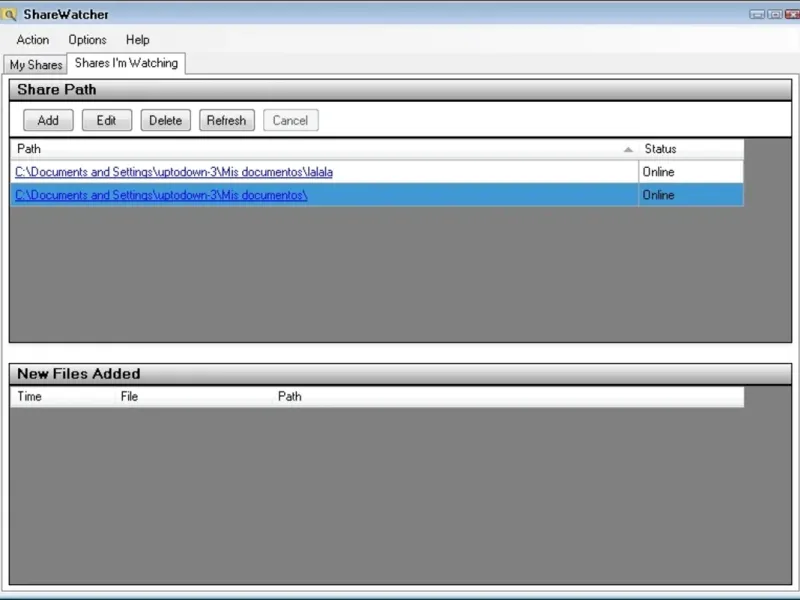This screenshot has height=600, width=800.
Task: Open the Options menu
Action: [x=87, y=40]
